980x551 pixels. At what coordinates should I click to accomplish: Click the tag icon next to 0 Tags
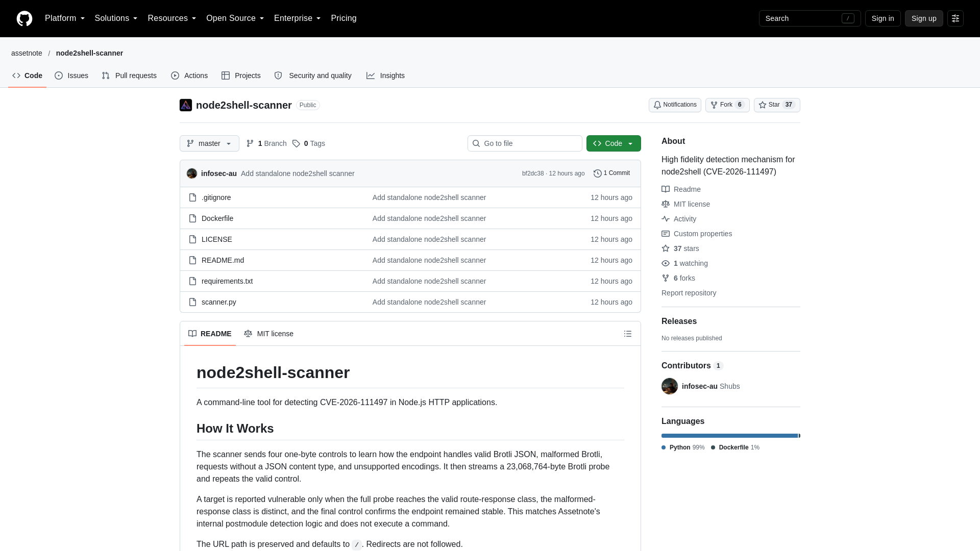296,143
